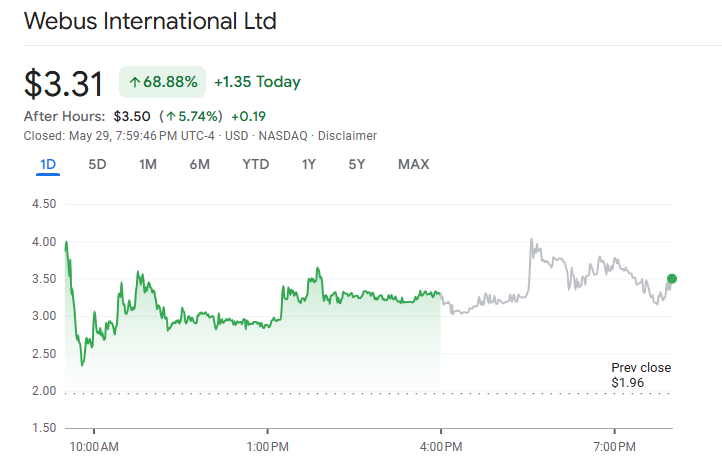Click the Webus International Ltd title

pos(150,21)
